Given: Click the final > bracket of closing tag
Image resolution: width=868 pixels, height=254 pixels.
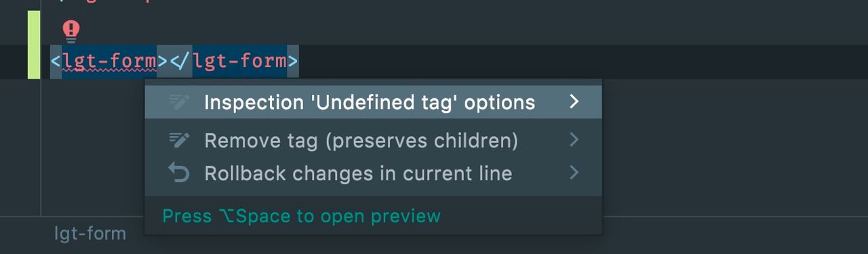Looking at the screenshot, I should click(x=292, y=62).
